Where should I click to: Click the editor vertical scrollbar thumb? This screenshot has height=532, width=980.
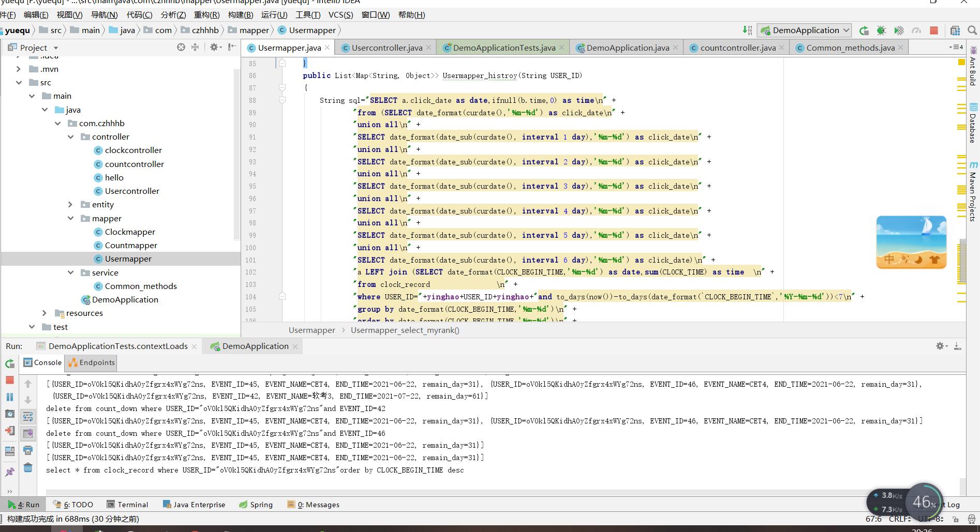coord(962,261)
